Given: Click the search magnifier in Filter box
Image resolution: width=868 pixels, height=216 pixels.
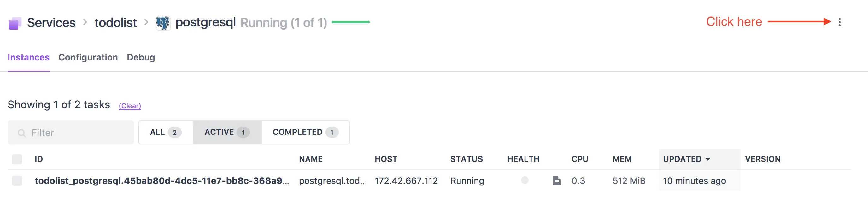Looking at the screenshot, I should (22, 133).
